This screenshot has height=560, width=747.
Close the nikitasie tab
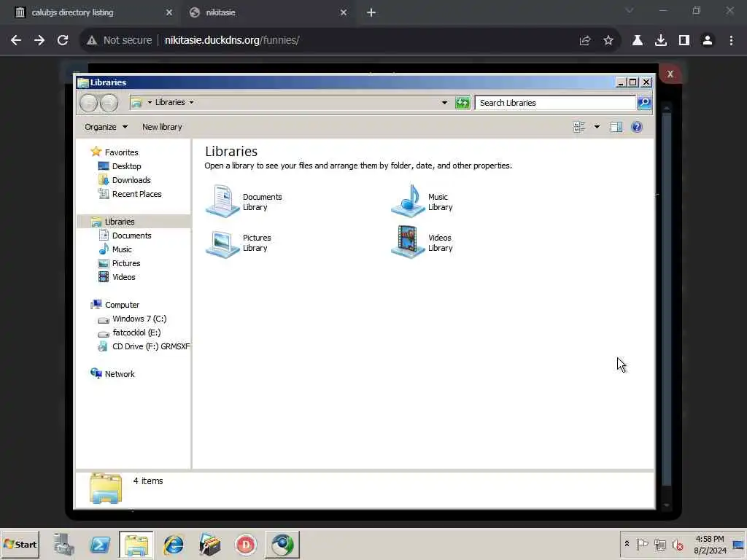pos(344,13)
